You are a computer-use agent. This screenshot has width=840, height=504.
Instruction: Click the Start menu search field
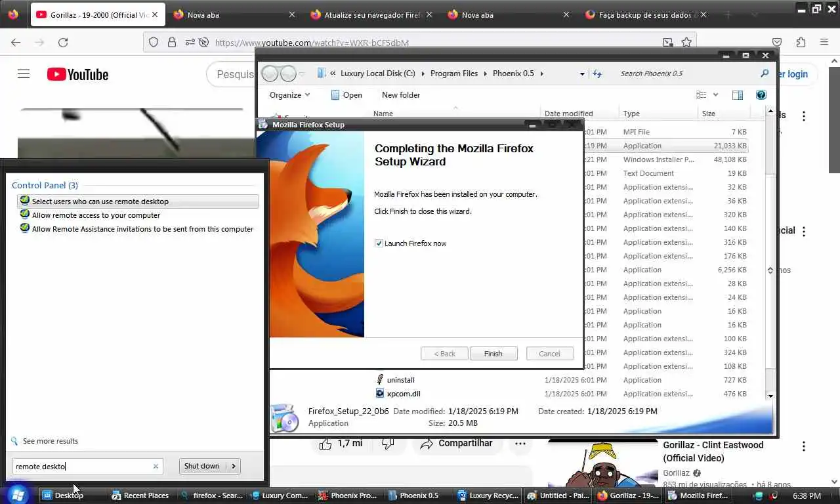click(x=82, y=467)
